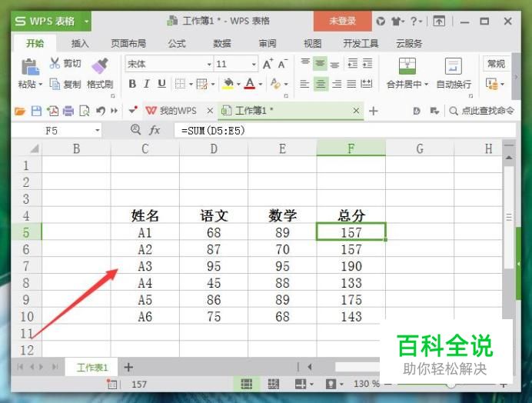Open font color dropdown arrow
The width and height of the screenshot is (532, 403).
click(x=261, y=84)
